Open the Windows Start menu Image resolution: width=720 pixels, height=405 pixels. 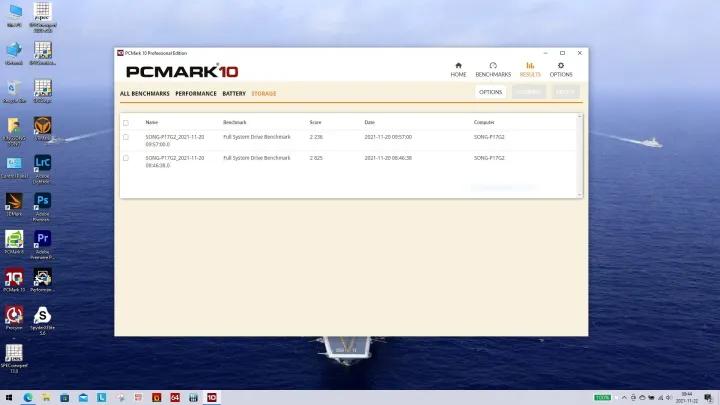tap(9, 398)
